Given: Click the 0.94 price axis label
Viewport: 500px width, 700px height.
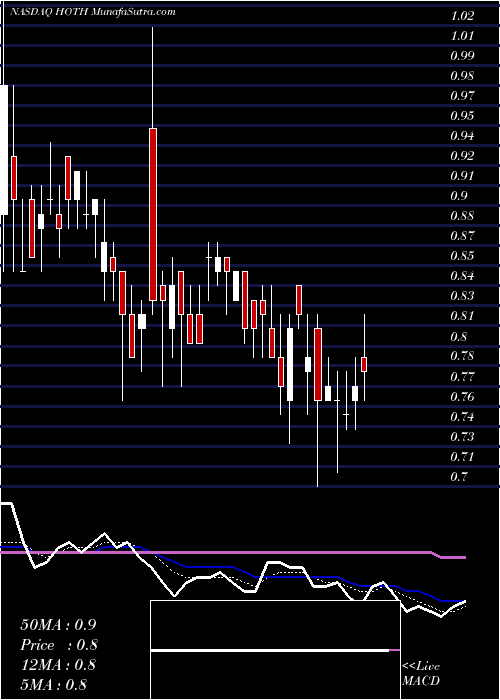Looking at the screenshot, I should [461, 136].
